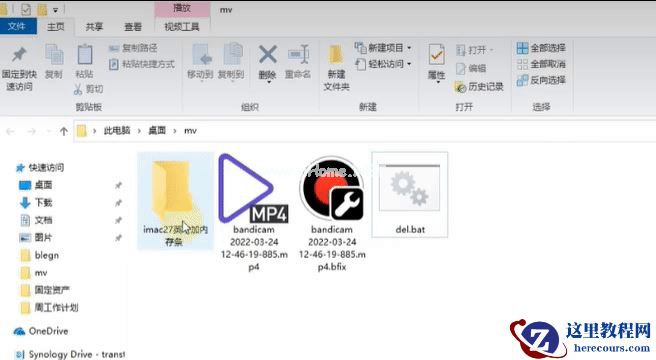Click Invert selection (反向选择) option
The height and width of the screenshot is (360, 656).
(x=541, y=80)
